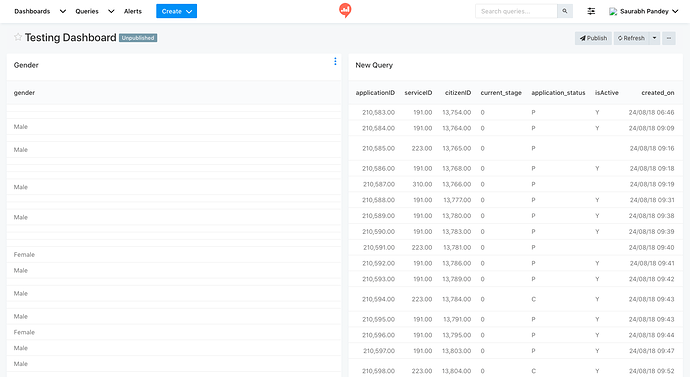Screen dimensions: 690x377
Task: Sort by created_on column header
Action: (657, 92)
